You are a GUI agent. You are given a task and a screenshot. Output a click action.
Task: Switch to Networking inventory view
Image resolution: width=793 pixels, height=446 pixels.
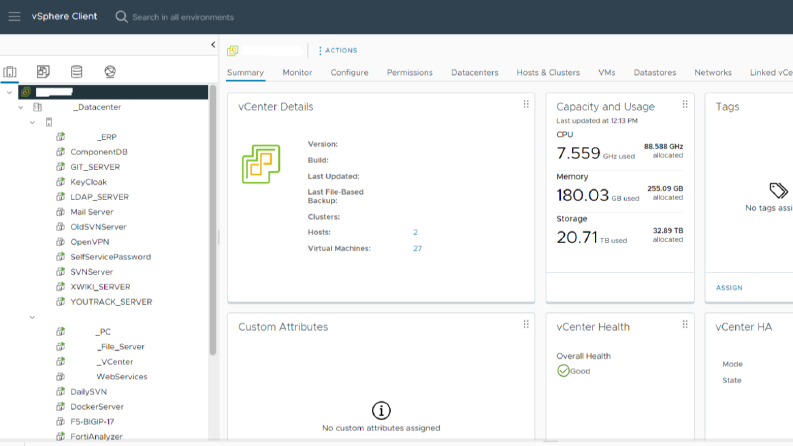(x=110, y=72)
